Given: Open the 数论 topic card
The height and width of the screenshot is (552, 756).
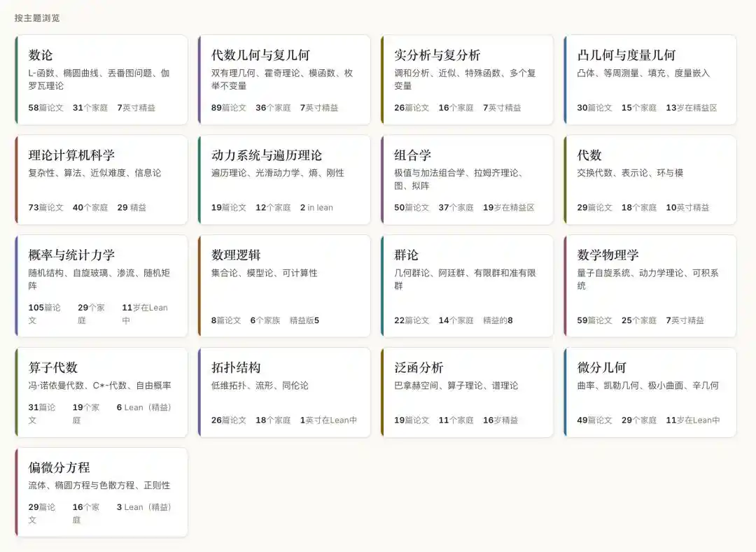Looking at the screenshot, I should (x=101, y=80).
